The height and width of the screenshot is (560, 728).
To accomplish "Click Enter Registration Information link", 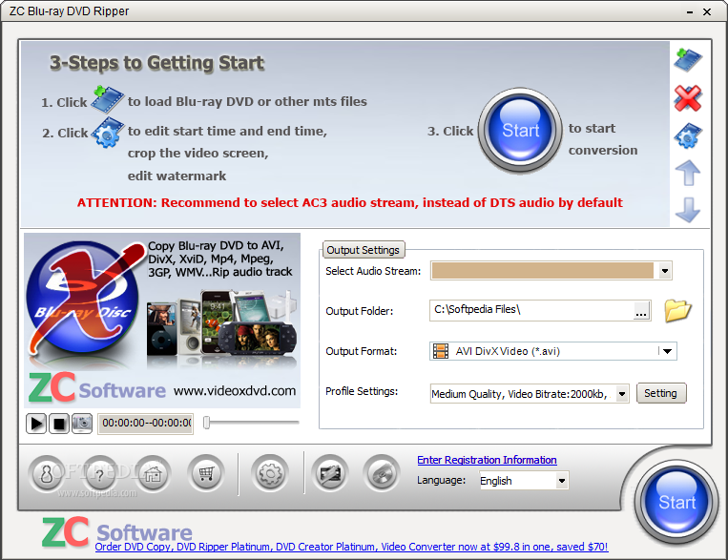I will click(487, 460).
